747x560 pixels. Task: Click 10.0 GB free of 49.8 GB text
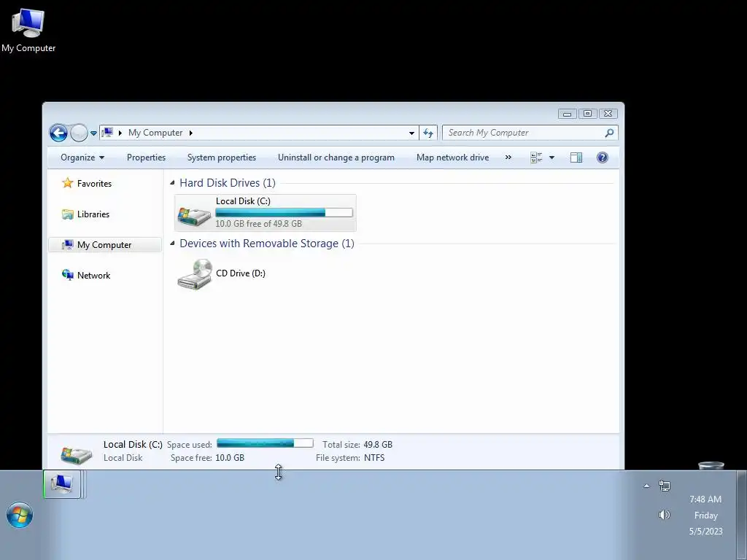pos(259,223)
